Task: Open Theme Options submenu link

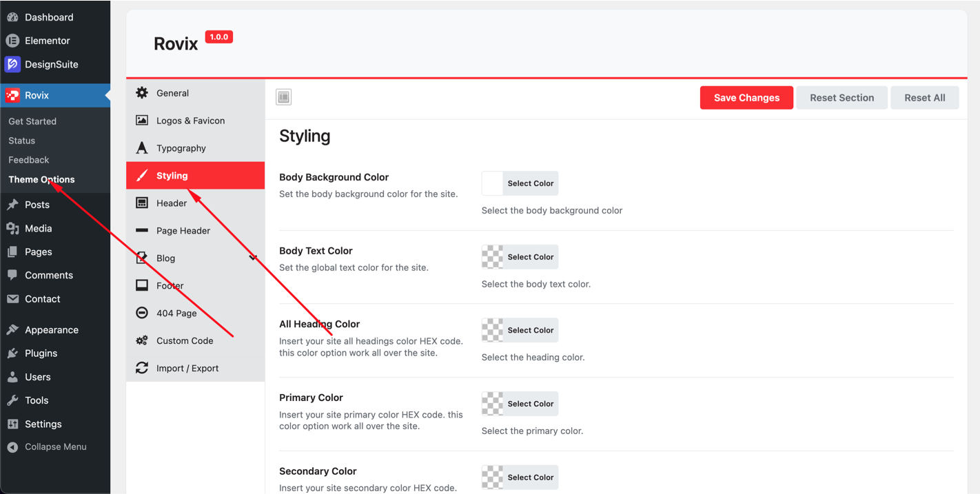Action: [x=41, y=179]
